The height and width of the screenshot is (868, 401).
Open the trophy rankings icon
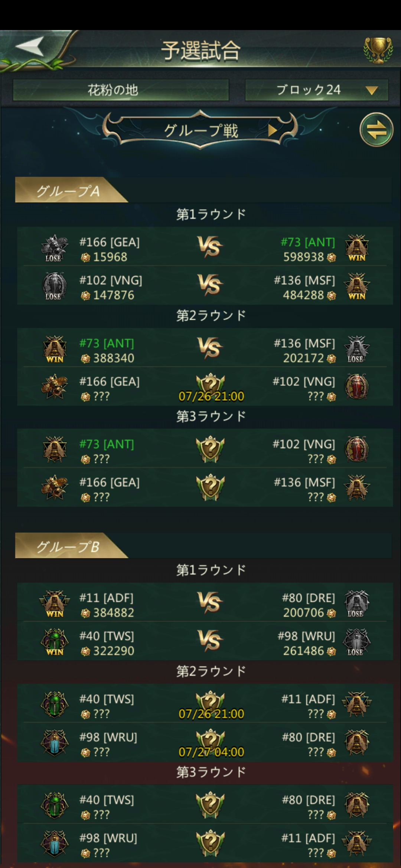[378, 50]
